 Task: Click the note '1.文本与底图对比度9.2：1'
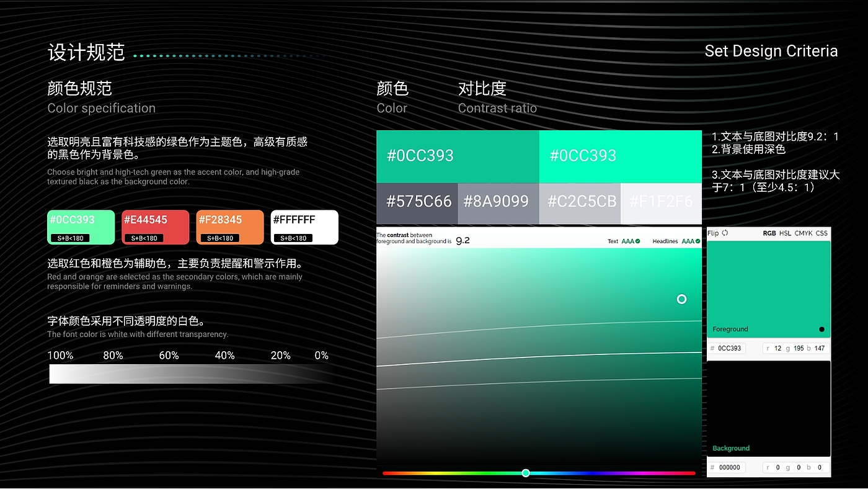[775, 137]
